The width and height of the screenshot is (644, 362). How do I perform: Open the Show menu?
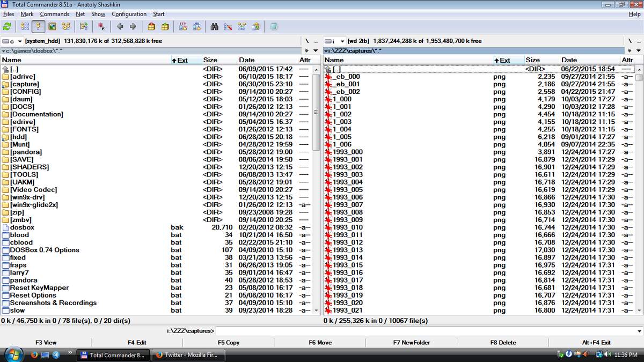pos(98,14)
